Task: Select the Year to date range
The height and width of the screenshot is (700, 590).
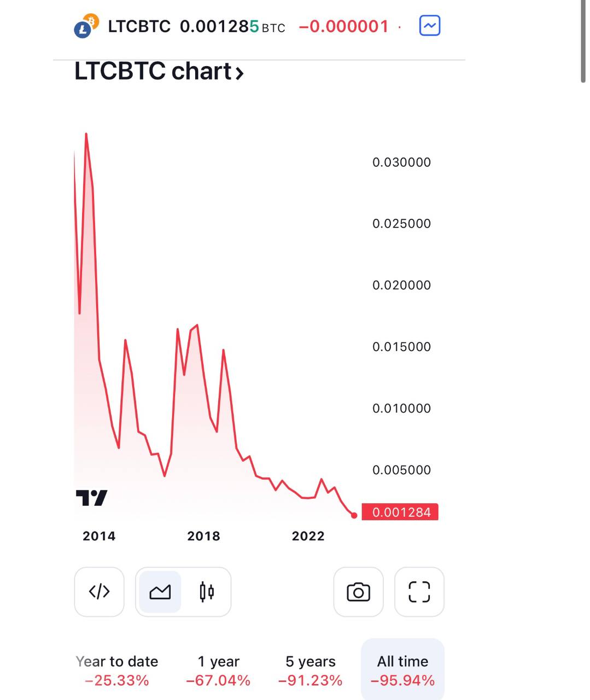Action: point(117,670)
